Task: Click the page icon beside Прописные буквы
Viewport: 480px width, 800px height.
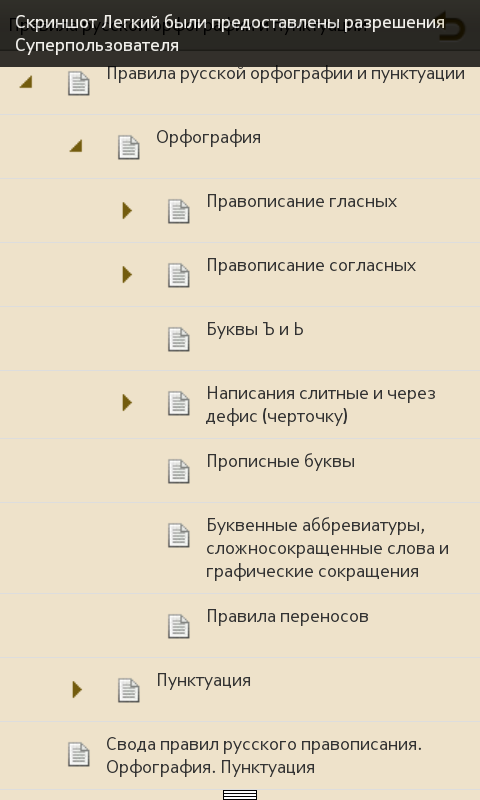Action: 179,471
